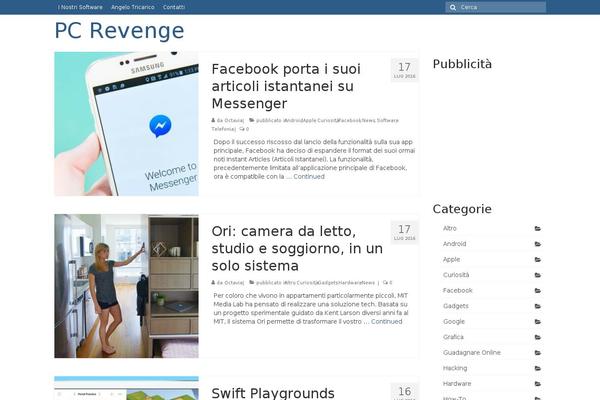
Task: Open the Contatti menu item
Action: coord(174,7)
